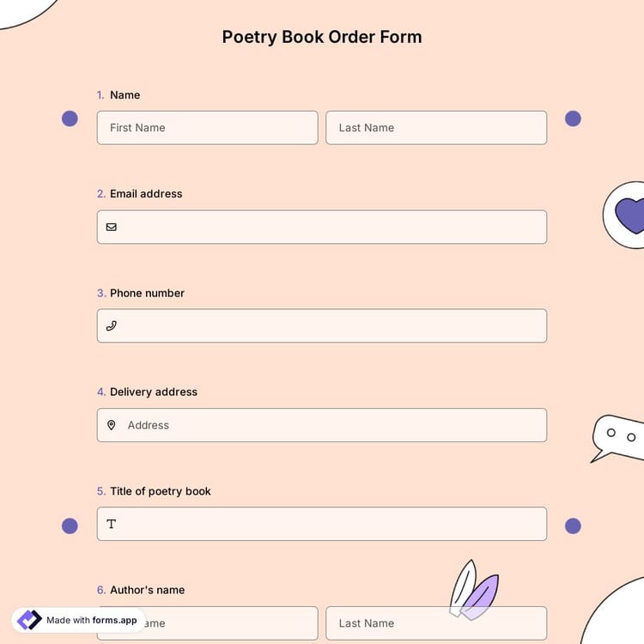
Task: Click the Email address question label
Action: click(146, 194)
